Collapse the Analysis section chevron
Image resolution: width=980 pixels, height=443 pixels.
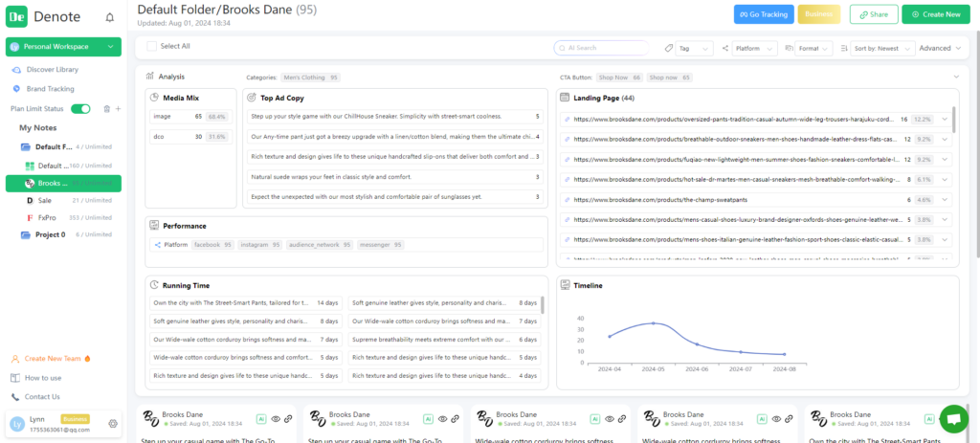pos(956,77)
